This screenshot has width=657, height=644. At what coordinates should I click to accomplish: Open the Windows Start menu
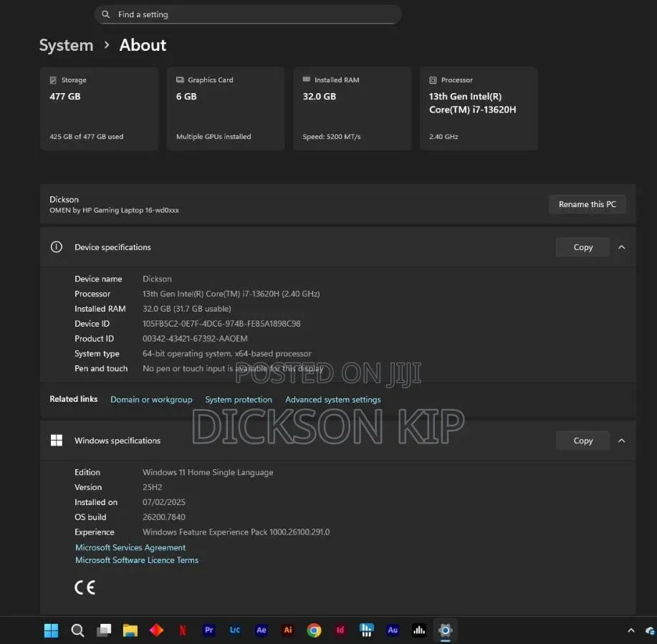coord(51,630)
